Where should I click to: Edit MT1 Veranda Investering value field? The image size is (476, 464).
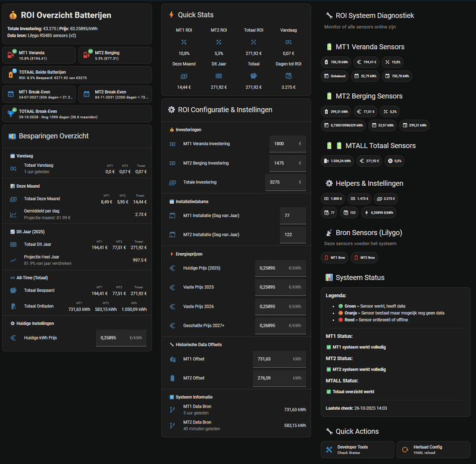coord(287,144)
